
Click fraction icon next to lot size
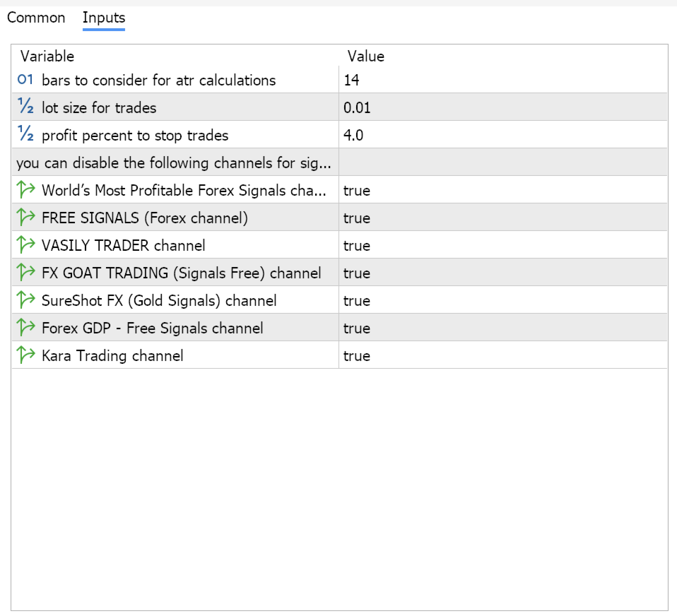25,108
